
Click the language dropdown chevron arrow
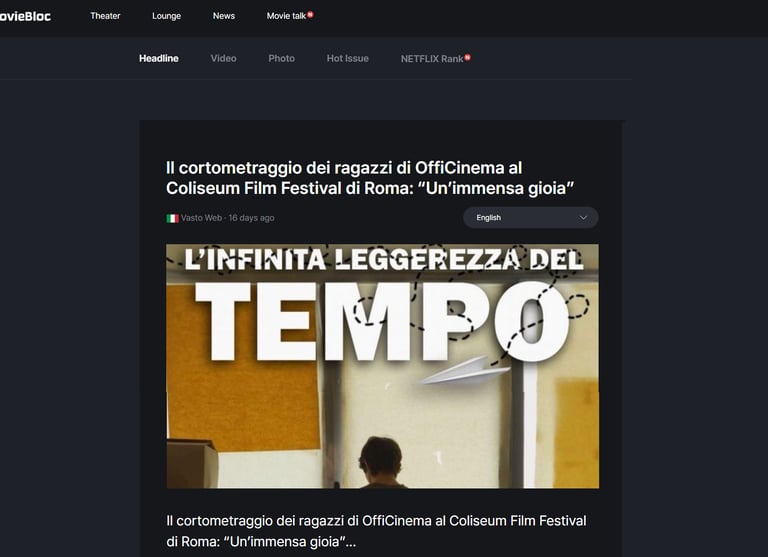click(x=583, y=218)
